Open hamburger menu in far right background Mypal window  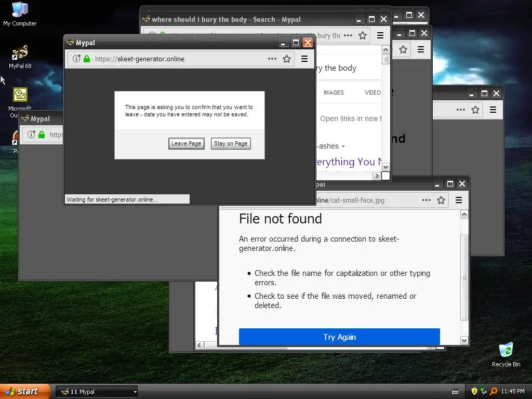click(x=493, y=110)
